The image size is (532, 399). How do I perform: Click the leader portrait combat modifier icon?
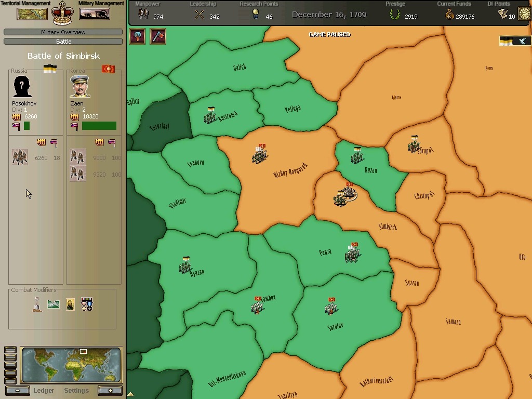click(x=70, y=304)
